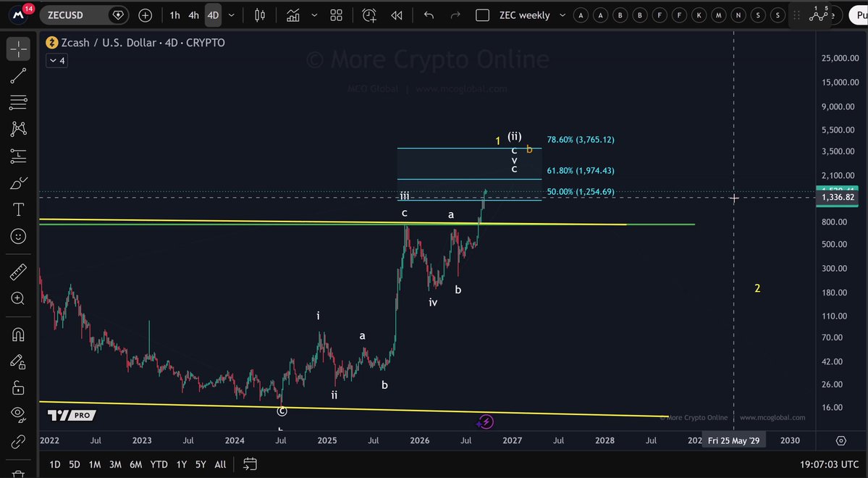
Task: Open the Fibonacci retracement tools
Action: coord(18,102)
